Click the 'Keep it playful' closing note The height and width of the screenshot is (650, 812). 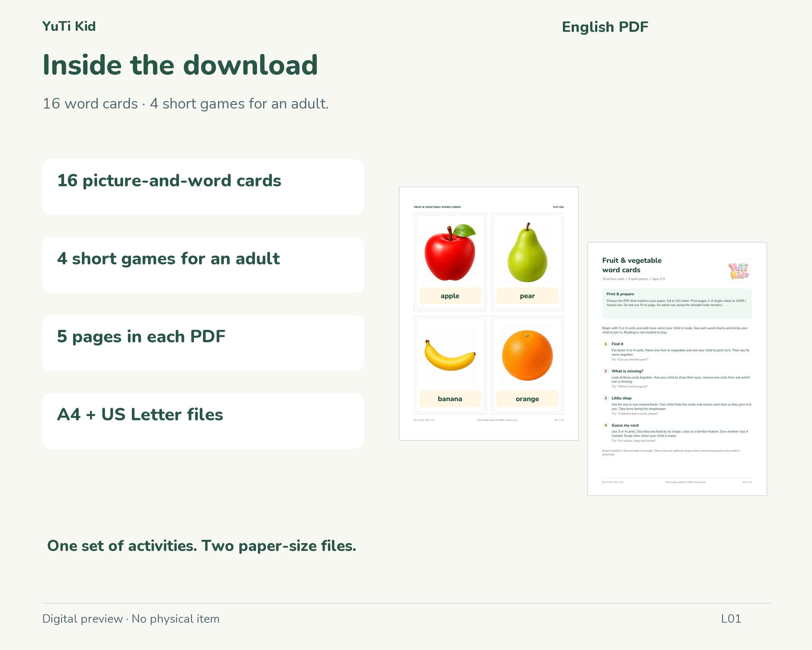point(671,452)
